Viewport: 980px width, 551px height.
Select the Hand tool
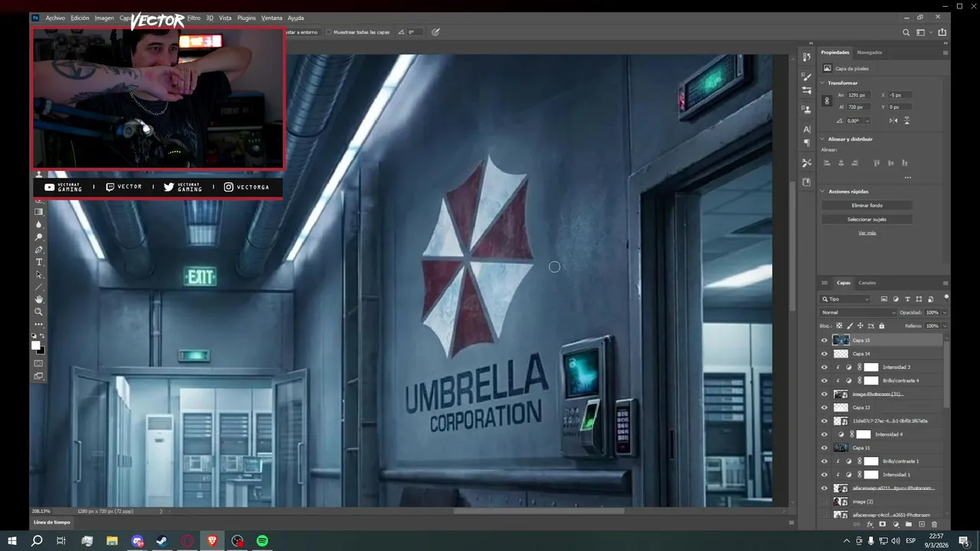tap(39, 299)
